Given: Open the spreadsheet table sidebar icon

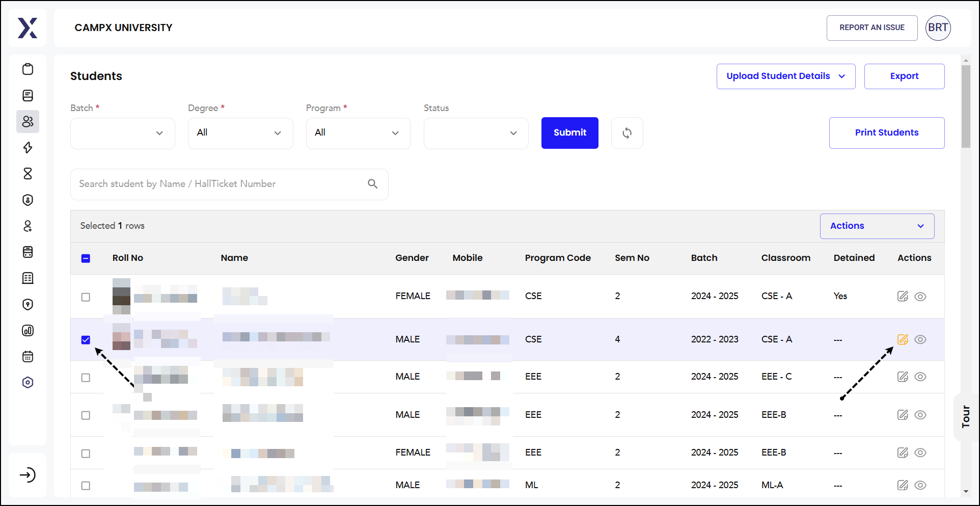Looking at the screenshot, I should (28, 278).
